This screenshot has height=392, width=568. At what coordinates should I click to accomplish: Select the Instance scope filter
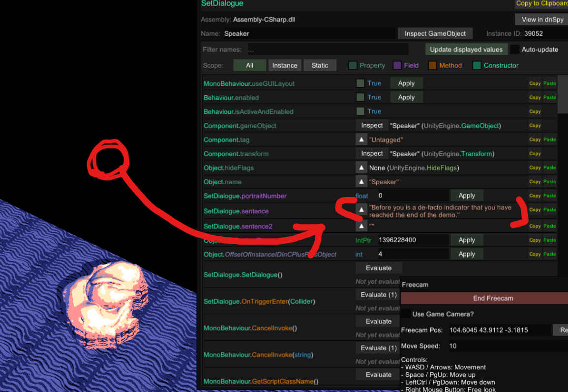(285, 65)
